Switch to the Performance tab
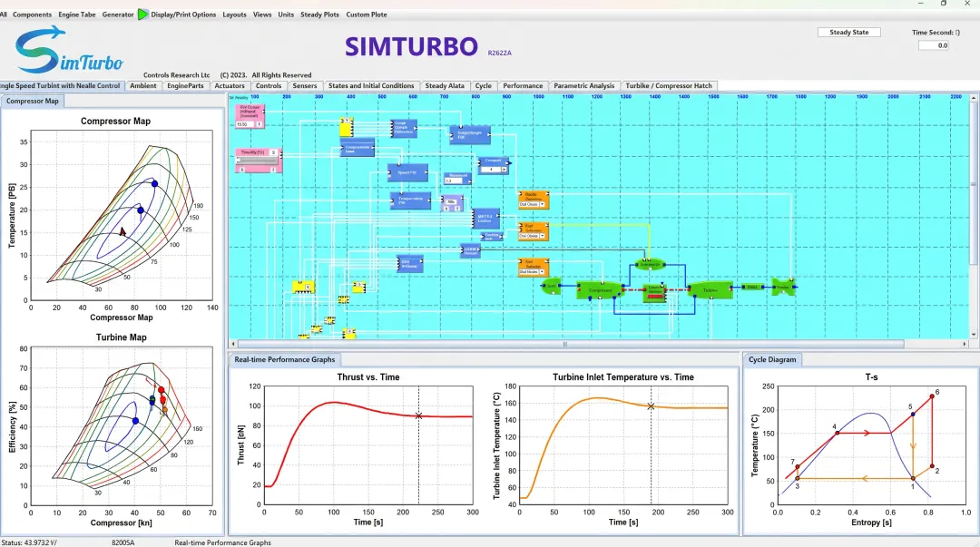The image size is (980, 547). coord(523,85)
